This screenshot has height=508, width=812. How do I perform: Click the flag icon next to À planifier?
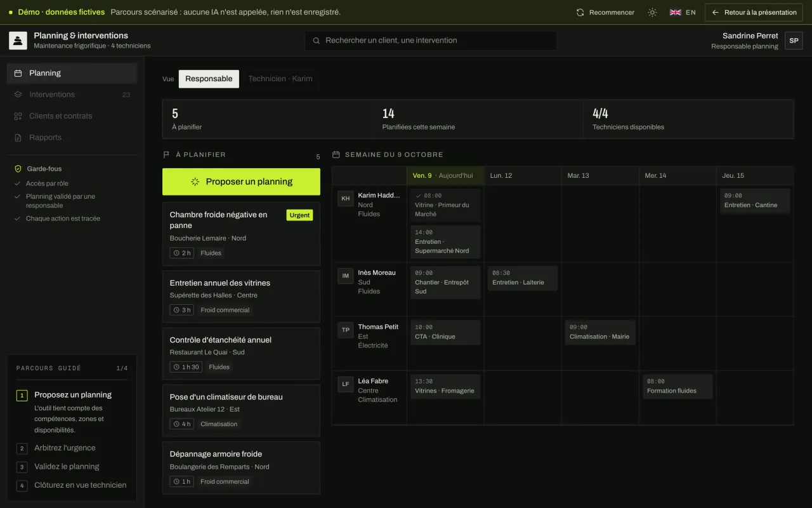tap(166, 155)
